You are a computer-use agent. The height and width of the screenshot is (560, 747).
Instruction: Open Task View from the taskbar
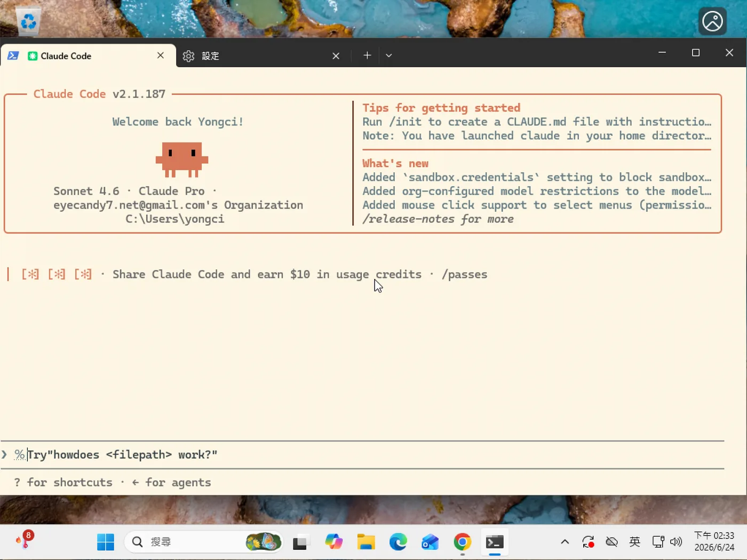click(x=301, y=542)
